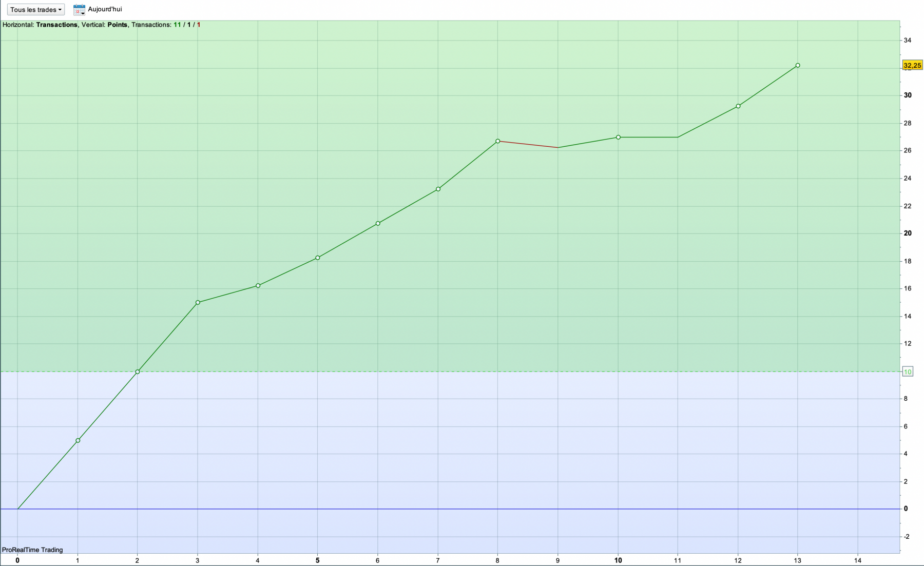Select the data point at transaction 7

438,189
